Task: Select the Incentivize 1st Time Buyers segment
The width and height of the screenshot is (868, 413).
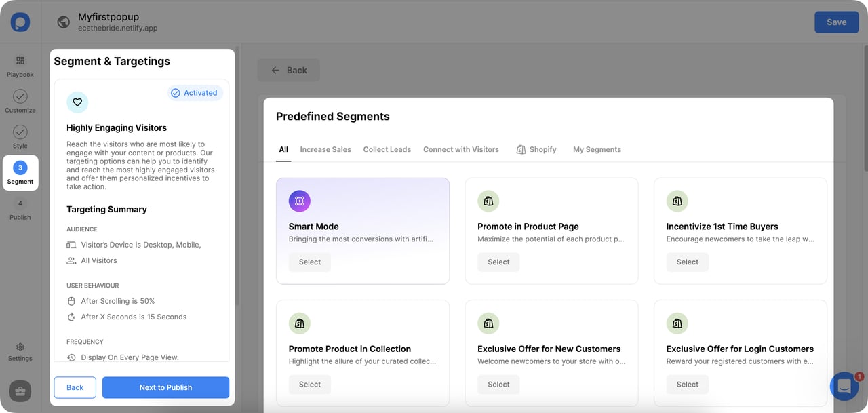Action: (x=687, y=262)
